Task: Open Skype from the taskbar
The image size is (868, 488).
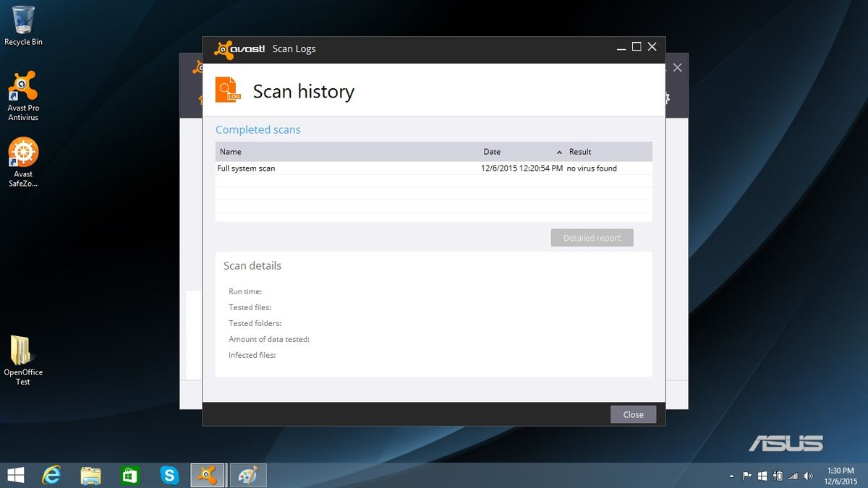Action: pos(169,475)
